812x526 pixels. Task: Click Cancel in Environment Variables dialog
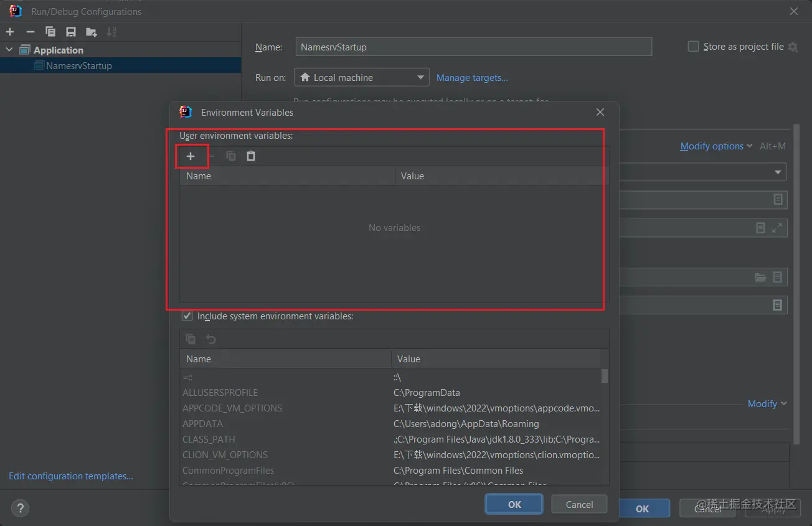tap(579, 504)
